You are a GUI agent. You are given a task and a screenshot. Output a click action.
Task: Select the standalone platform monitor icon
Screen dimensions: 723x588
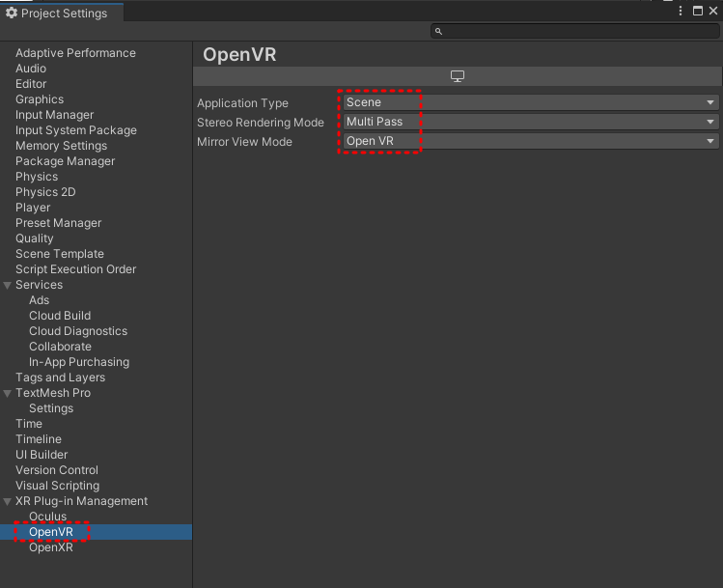[457, 76]
